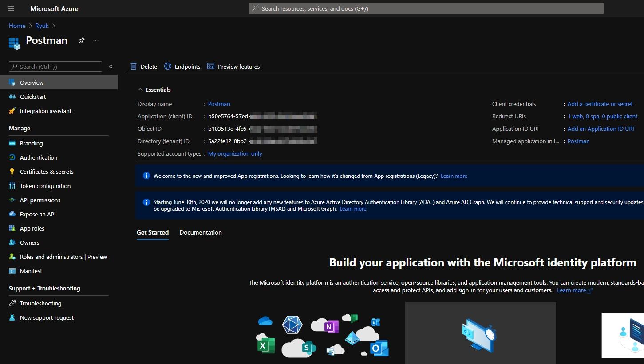This screenshot has width=644, height=364.
Task: Click the Quickstart cloud icon
Action: 12,97
